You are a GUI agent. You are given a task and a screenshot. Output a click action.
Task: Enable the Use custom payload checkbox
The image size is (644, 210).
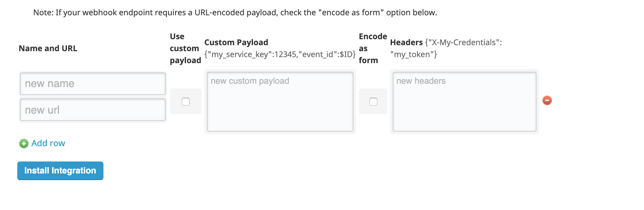tap(185, 102)
